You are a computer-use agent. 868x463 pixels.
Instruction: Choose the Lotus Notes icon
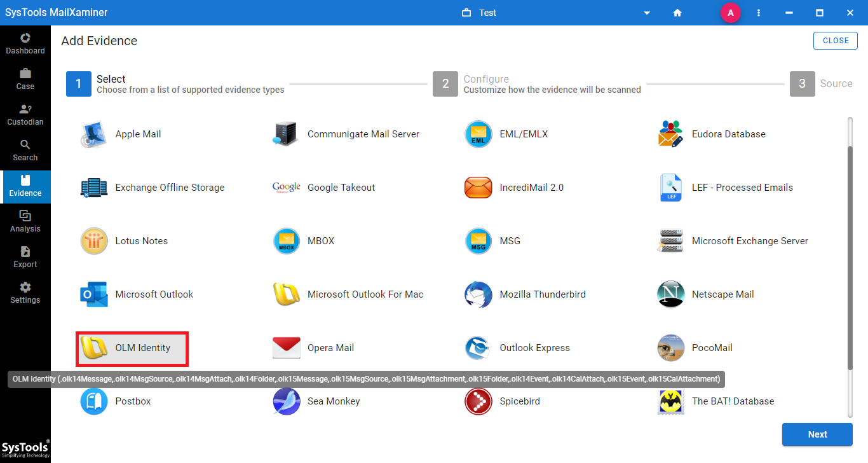(94, 241)
